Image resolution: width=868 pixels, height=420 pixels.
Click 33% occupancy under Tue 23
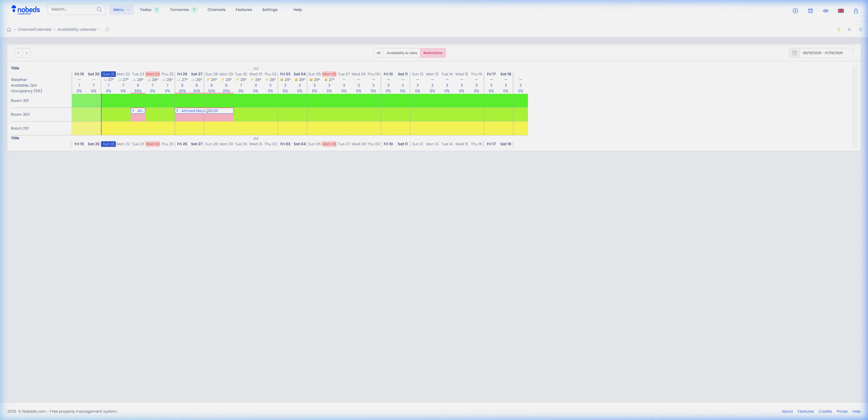138,91
